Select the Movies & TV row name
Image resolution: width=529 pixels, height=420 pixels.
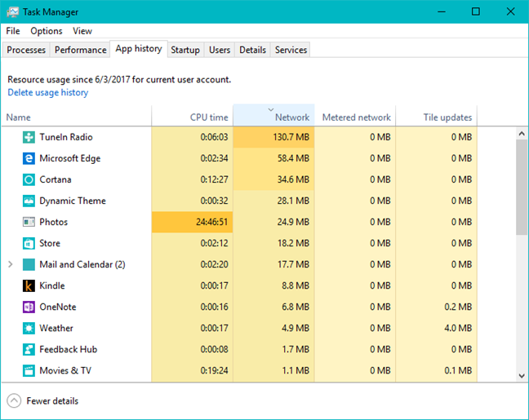65,371
